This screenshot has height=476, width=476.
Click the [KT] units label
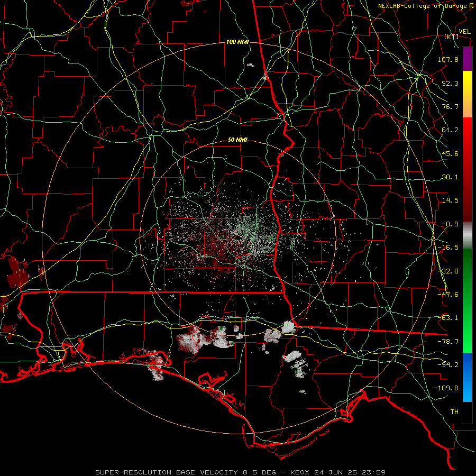pos(452,36)
